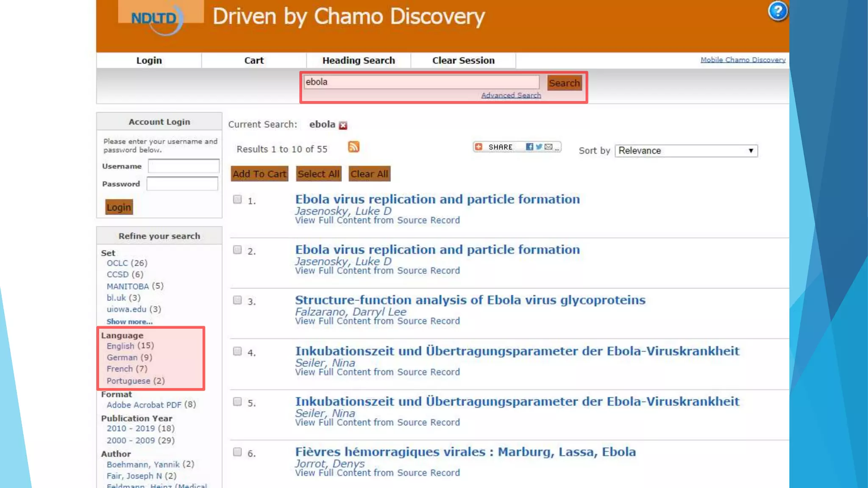Click the orange plus SHARE icon
Viewport: 868px width, 488px height.
pos(479,147)
